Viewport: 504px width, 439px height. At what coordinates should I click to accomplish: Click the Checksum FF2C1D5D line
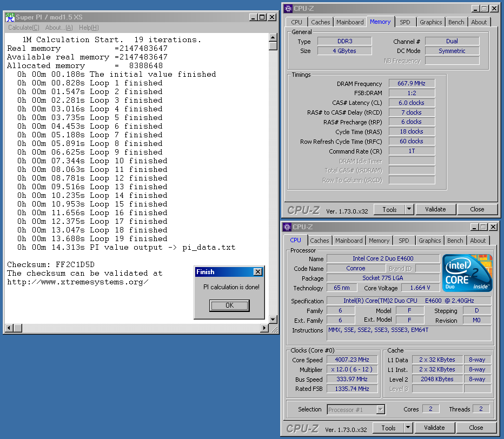51,265
